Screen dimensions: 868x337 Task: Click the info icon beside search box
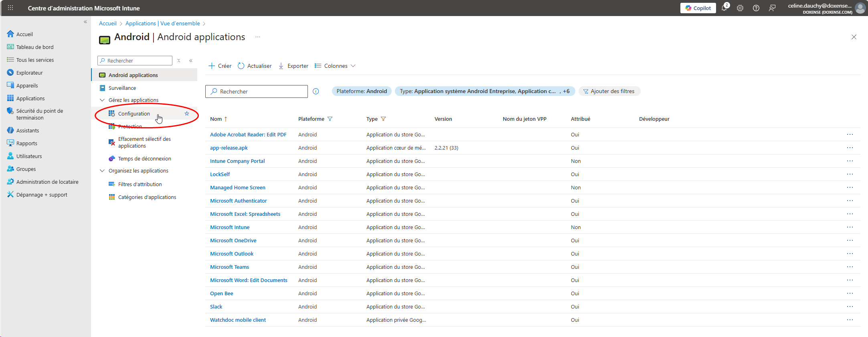click(316, 91)
